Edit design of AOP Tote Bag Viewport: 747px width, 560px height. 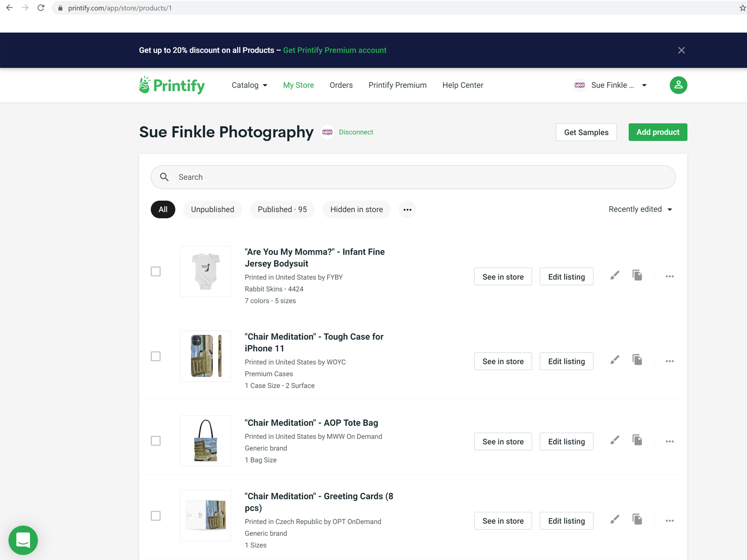615,440
